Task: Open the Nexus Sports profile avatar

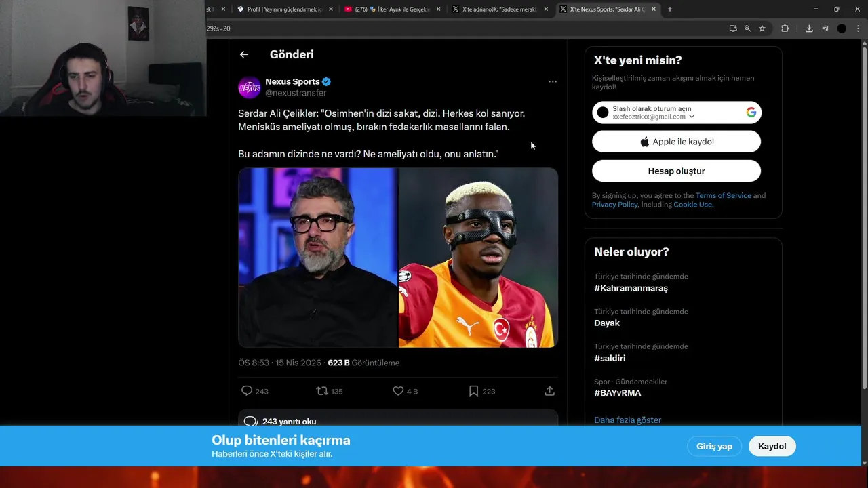Action: coord(250,87)
